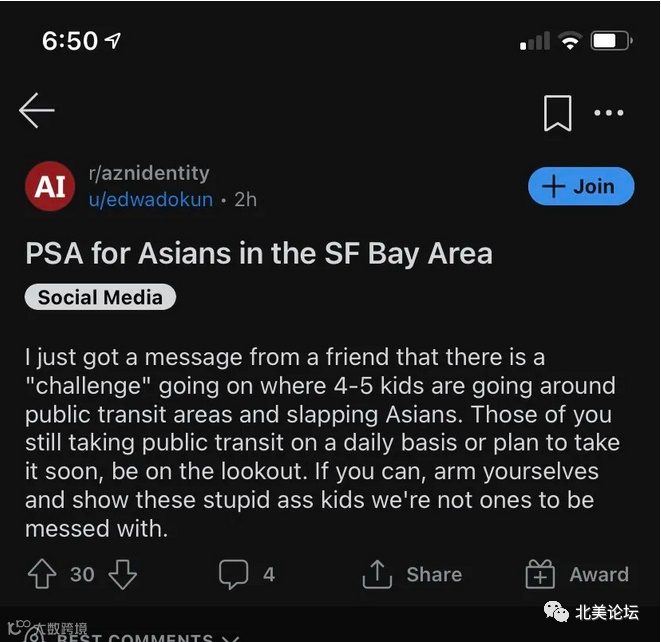Open the post title PSA for Asians
661x642 pixels.
pos(259,254)
